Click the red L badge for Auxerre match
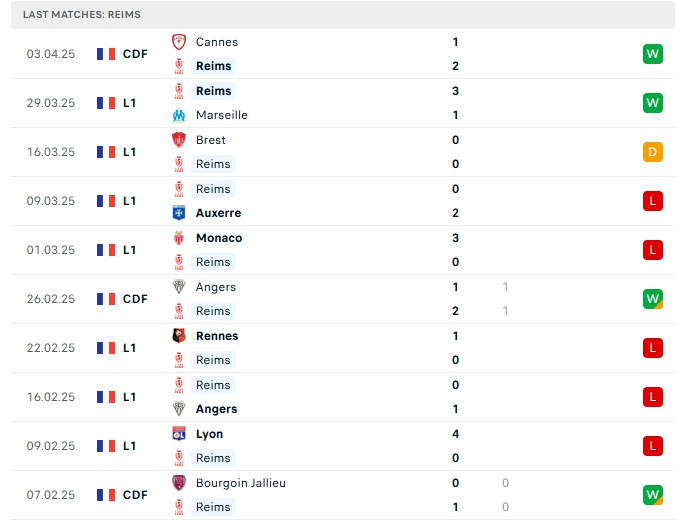Screen dimensions: 687x521 653,201
